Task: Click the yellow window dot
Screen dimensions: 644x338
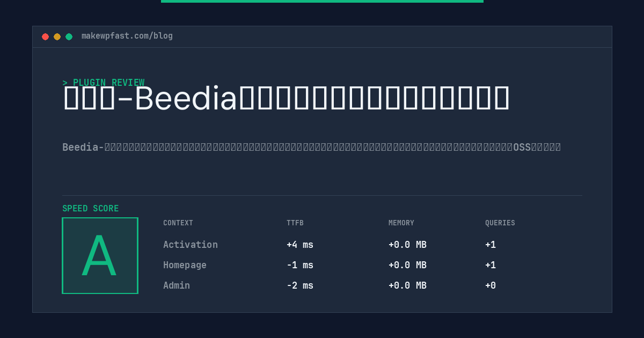Action: 57,36
